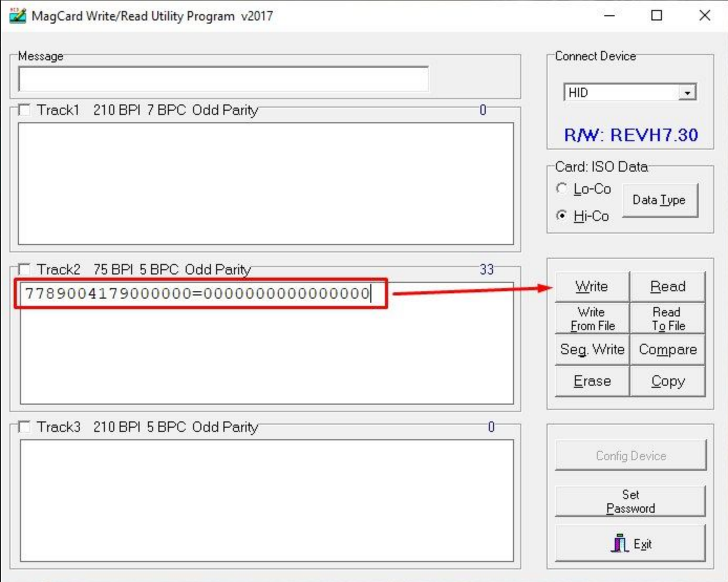
Task: Open the HID connect device dropdown
Action: click(x=687, y=93)
